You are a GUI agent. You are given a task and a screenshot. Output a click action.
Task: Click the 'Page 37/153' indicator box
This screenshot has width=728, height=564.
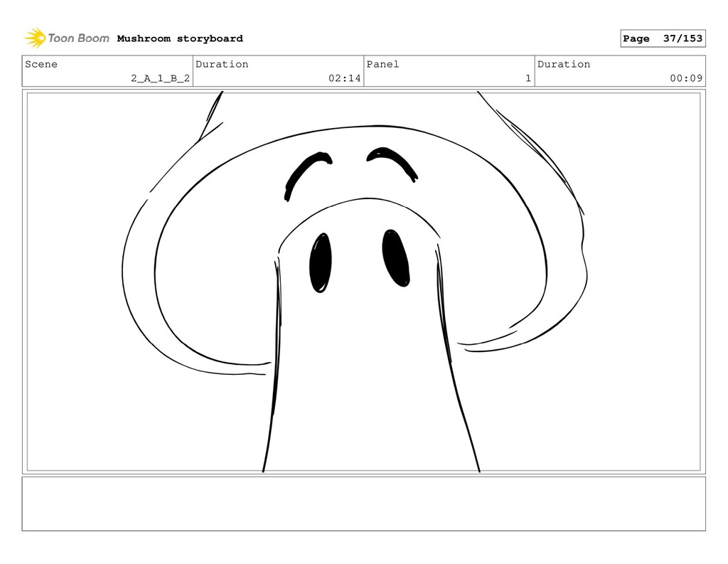[663, 38]
